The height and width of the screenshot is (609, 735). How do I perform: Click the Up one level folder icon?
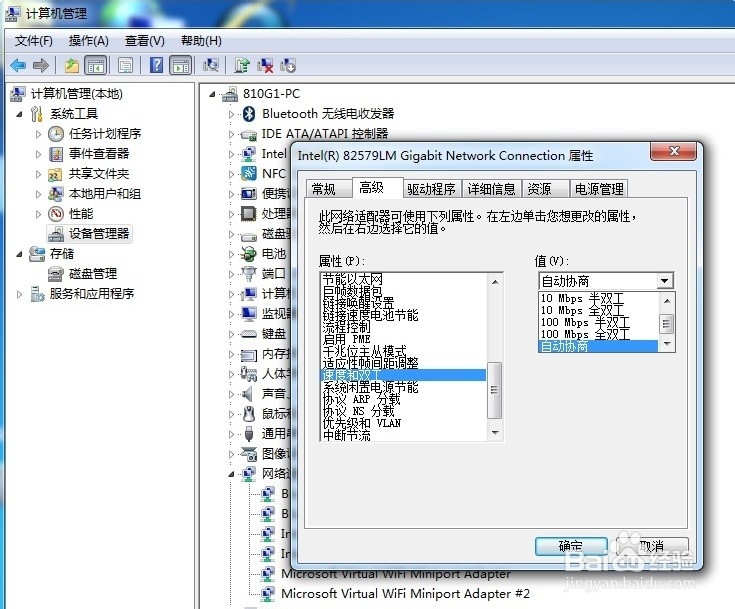coord(72,65)
